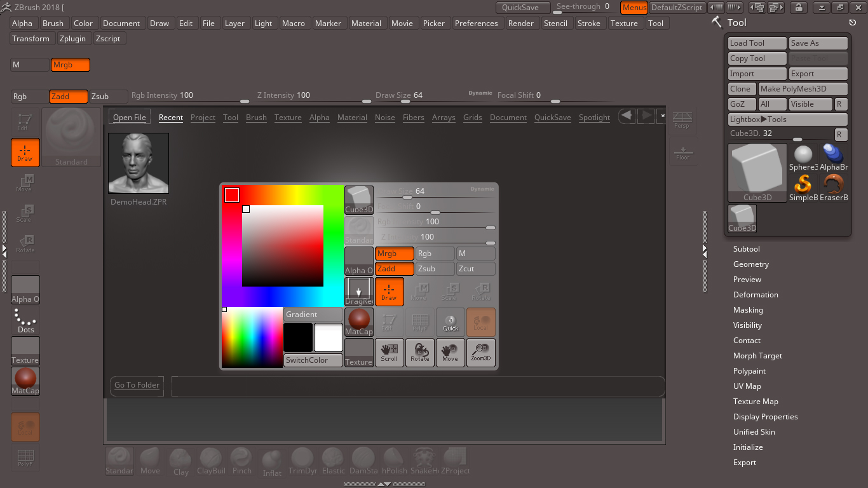Image resolution: width=868 pixels, height=488 pixels.
Task: Expand the Geometry subpalette
Action: pos(751,264)
